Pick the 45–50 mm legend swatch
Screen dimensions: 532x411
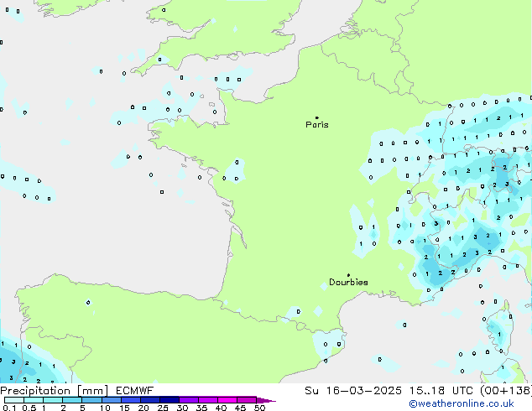[x=247, y=400]
